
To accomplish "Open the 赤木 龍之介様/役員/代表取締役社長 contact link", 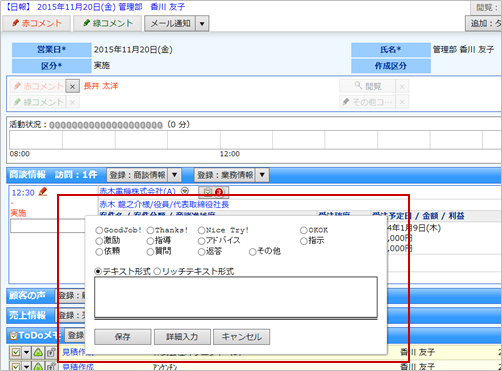I will point(164,204).
